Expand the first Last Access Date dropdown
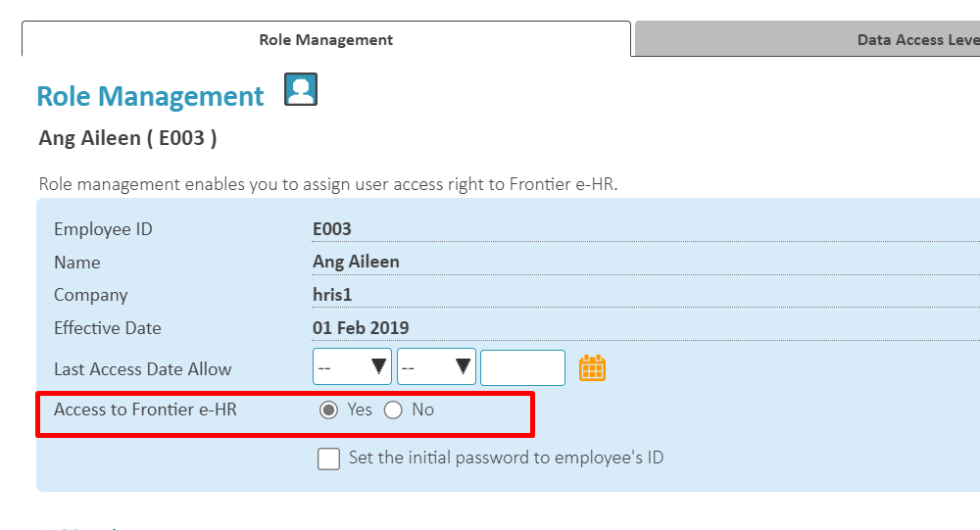980x530 pixels. click(x=352, y=367)
